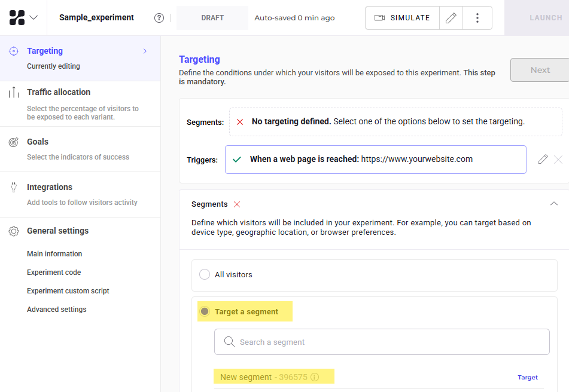This screenshot has width=569, height=392.
Task: Open Experiment custom script settings
Action: point(68,291)
